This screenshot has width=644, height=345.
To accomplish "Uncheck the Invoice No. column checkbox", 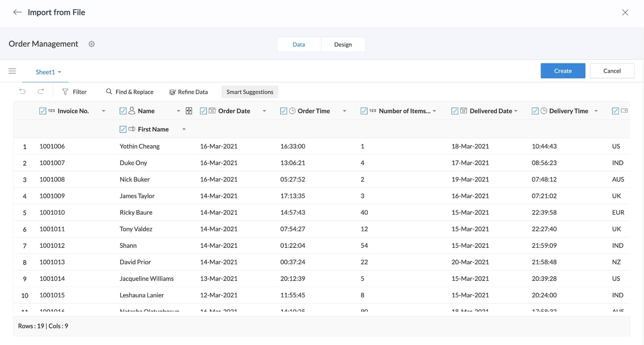I will click(x=43, y=111).
